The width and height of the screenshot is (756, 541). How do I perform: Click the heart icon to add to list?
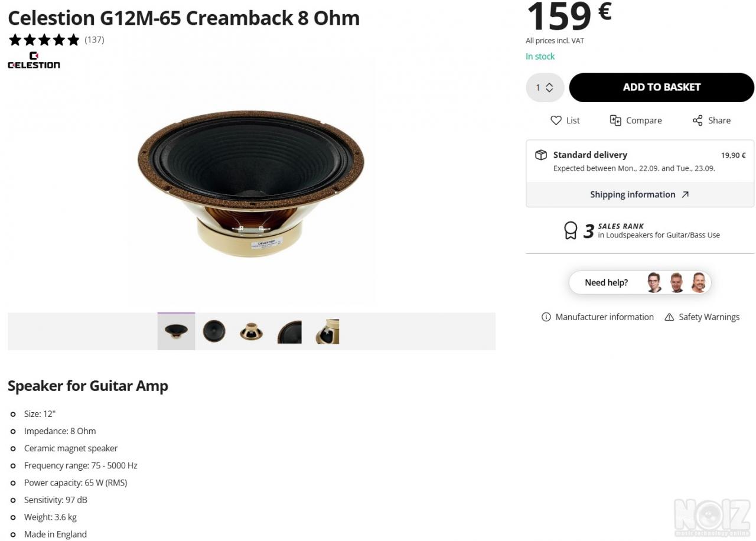[556, 120]
